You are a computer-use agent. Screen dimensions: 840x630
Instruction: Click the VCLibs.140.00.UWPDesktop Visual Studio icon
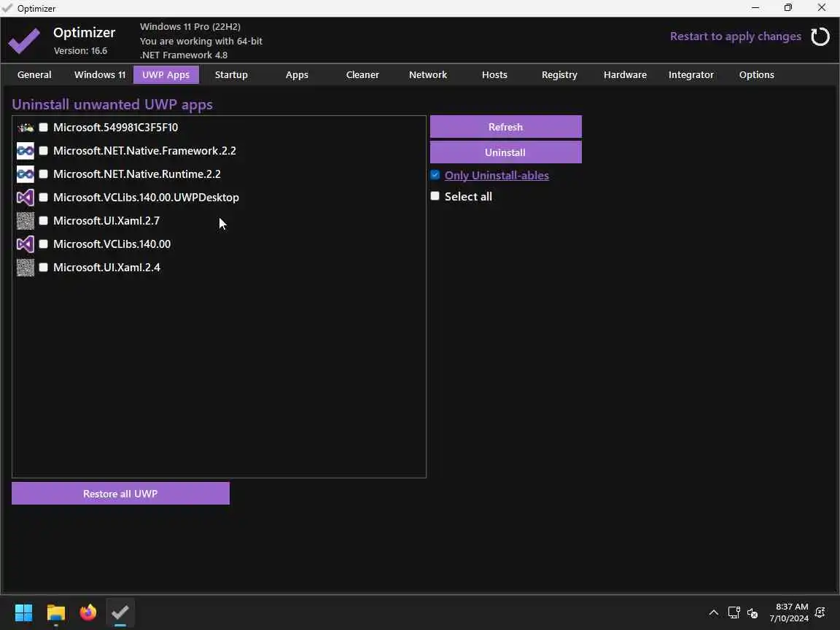pos(26,198)
